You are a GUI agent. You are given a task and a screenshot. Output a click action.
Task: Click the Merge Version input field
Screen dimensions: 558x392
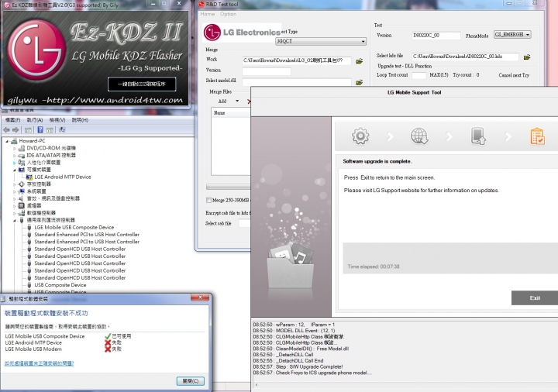pos(267,71)
